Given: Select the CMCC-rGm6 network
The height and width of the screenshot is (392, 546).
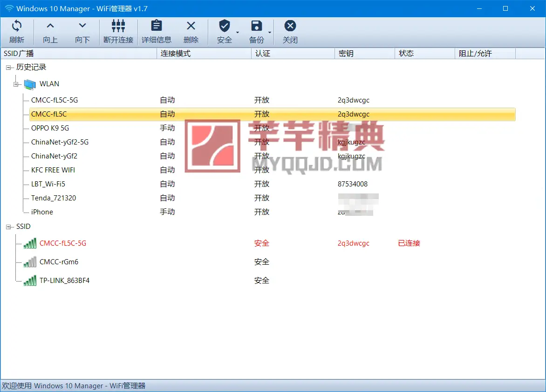Looking at the screenshot, I should point(59,261).
